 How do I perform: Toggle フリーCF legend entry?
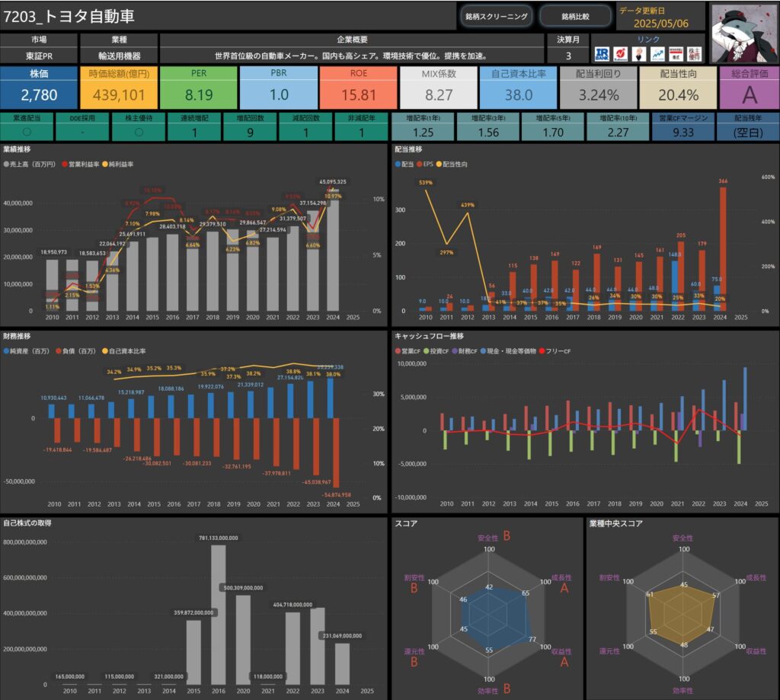555,351
